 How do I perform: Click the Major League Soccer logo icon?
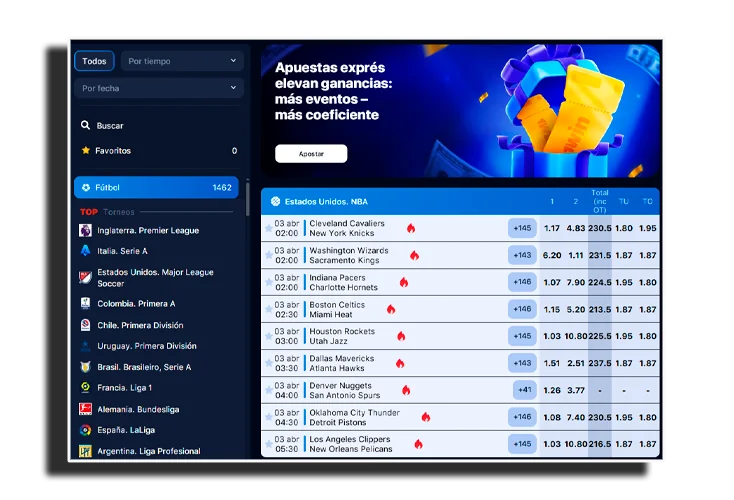click(85, 278)
